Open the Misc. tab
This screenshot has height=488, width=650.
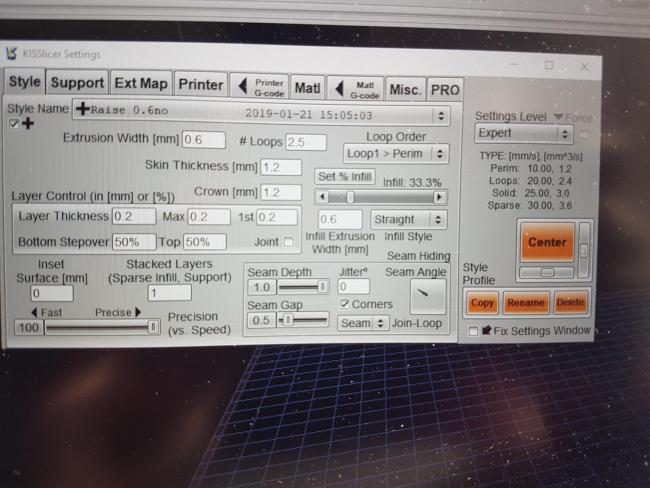[x=405, y=89]
